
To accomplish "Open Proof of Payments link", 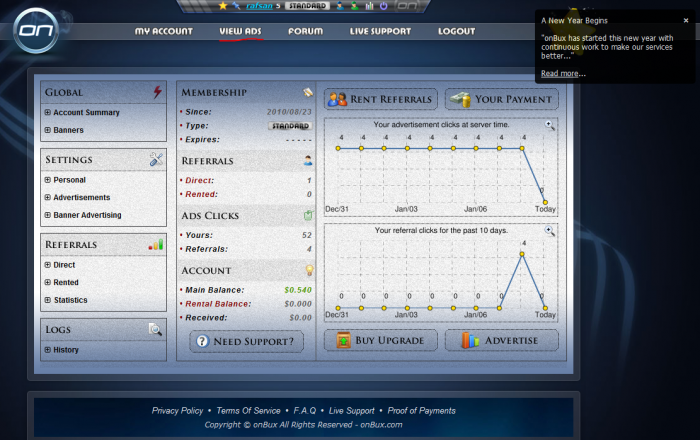I will 421,411.
